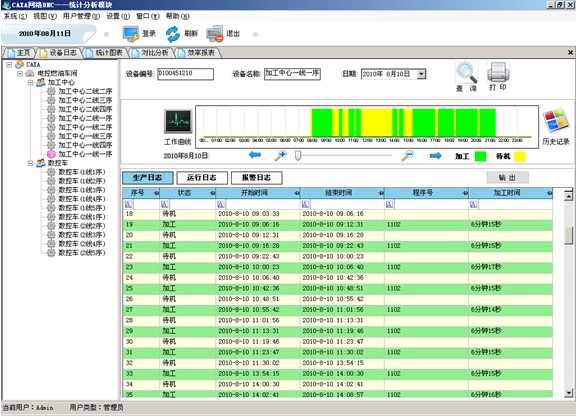The image size is (576, 416).
Task: Click the 打印 printer icon
Action: point(498,73)
